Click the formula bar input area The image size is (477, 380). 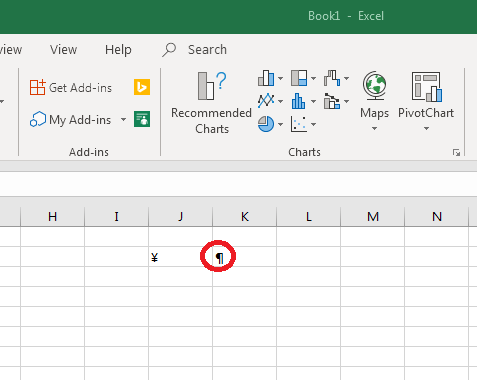pos(238,184)
